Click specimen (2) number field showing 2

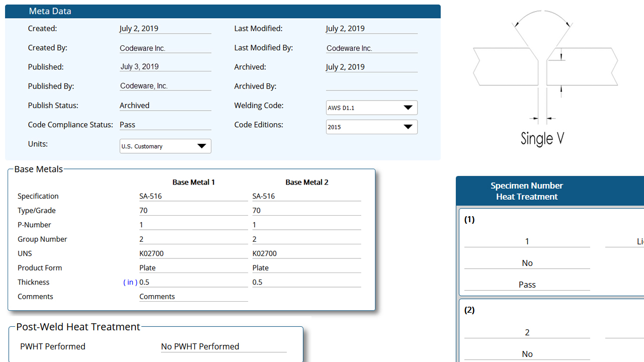[527, 332]
